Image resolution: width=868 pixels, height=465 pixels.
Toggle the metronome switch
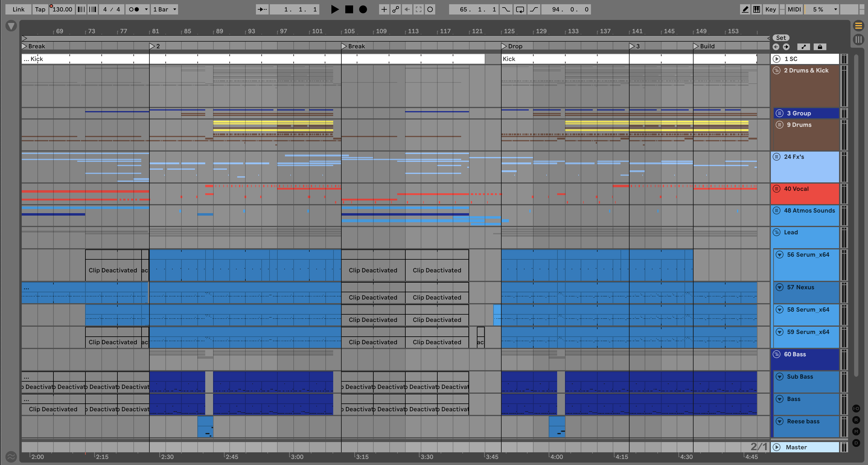click(134, 9)
